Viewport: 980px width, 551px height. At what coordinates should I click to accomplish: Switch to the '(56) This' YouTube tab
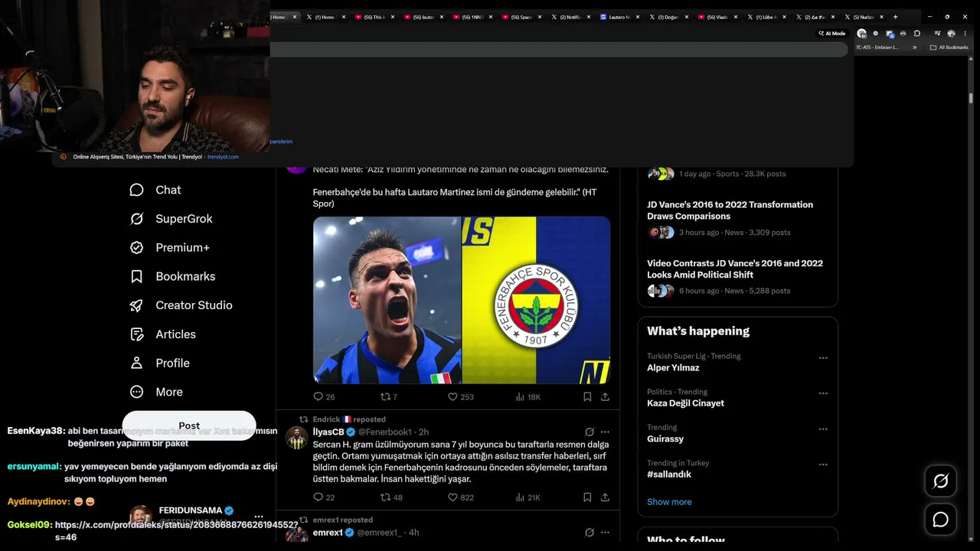click(374, 17)
